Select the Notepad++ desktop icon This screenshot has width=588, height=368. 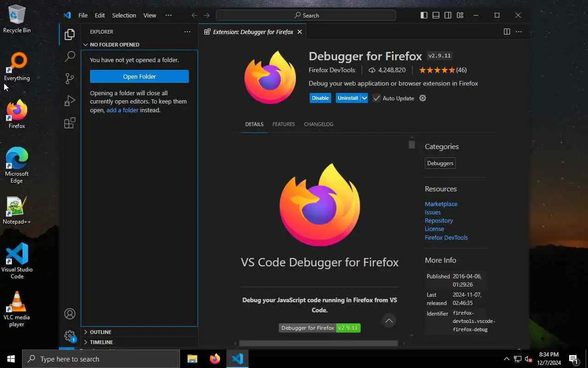pyautogui.click(x=17, y=211)
